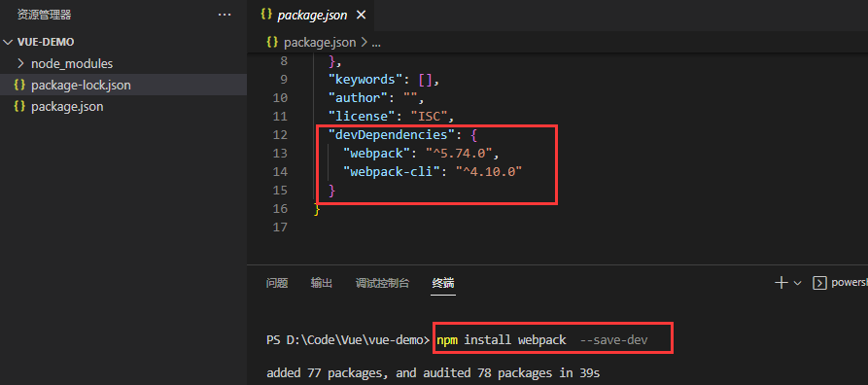Close the package.json editor tab
This screenshot has width=868, height=385.
(361, 15)
